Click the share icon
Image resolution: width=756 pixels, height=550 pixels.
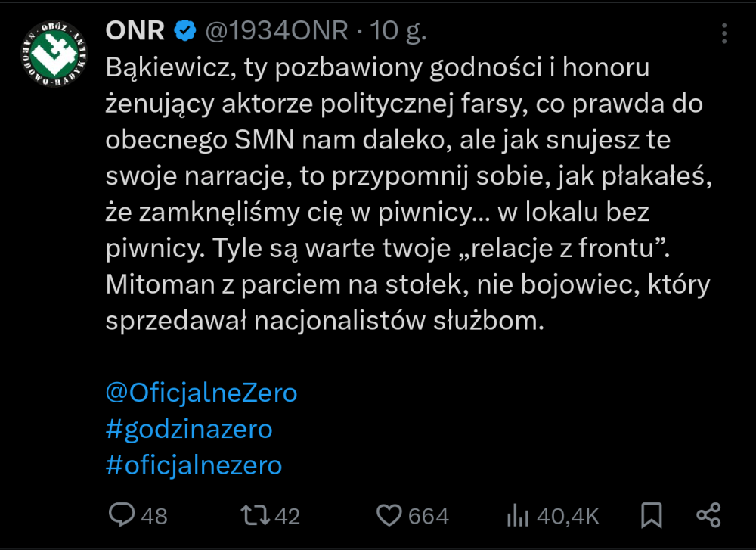pyautogui.click(x=709, y=515)
